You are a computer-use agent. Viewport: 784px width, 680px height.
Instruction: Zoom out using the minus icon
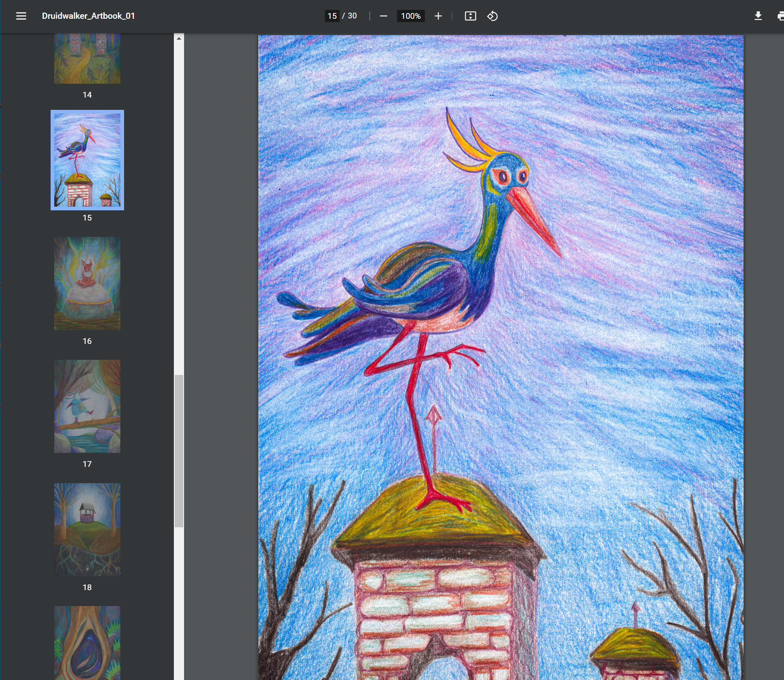click(x=383, y=16)
